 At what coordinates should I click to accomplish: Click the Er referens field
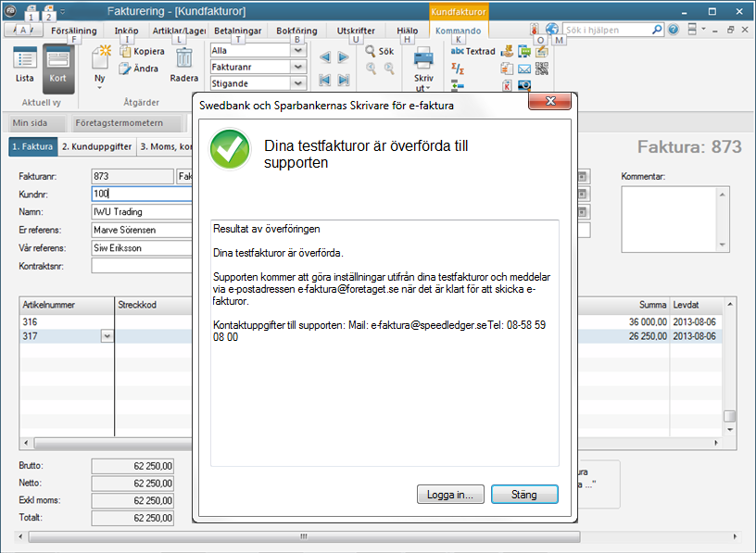point(142,230)
